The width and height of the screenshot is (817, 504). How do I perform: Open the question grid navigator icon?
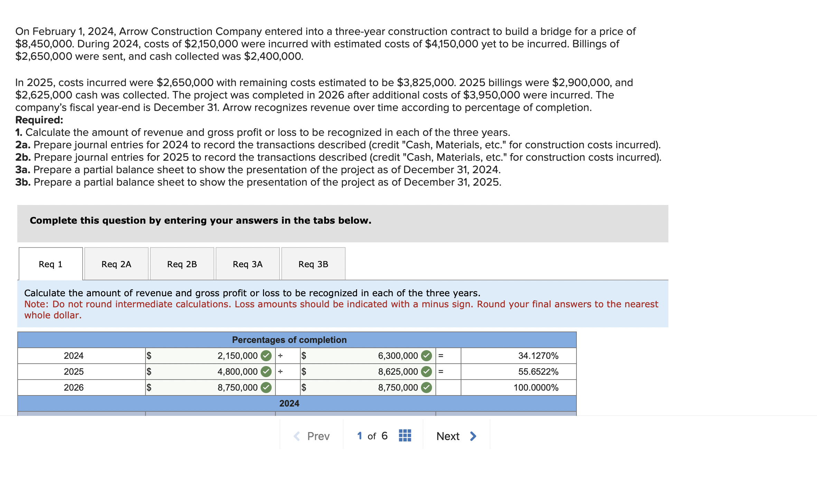[x=405, y=436]
